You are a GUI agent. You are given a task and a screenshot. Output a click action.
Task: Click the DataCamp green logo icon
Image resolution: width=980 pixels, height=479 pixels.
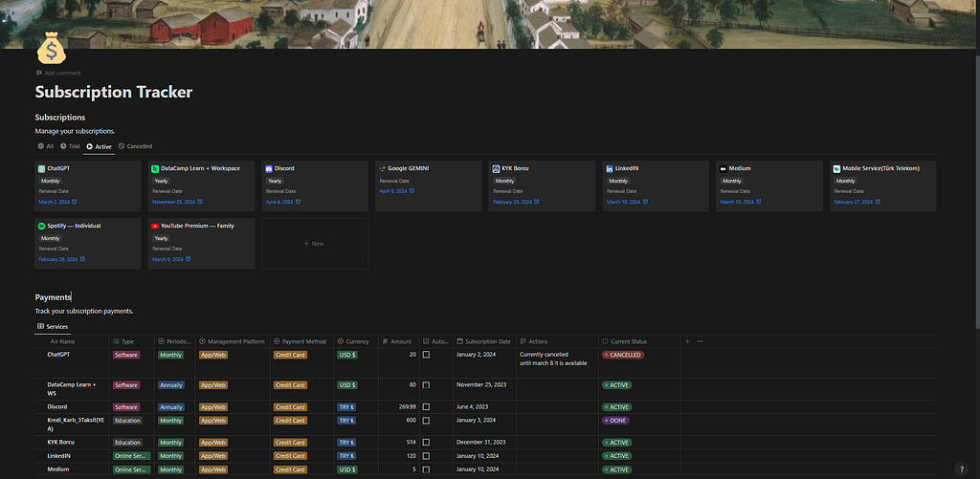(x=155, y=168)
